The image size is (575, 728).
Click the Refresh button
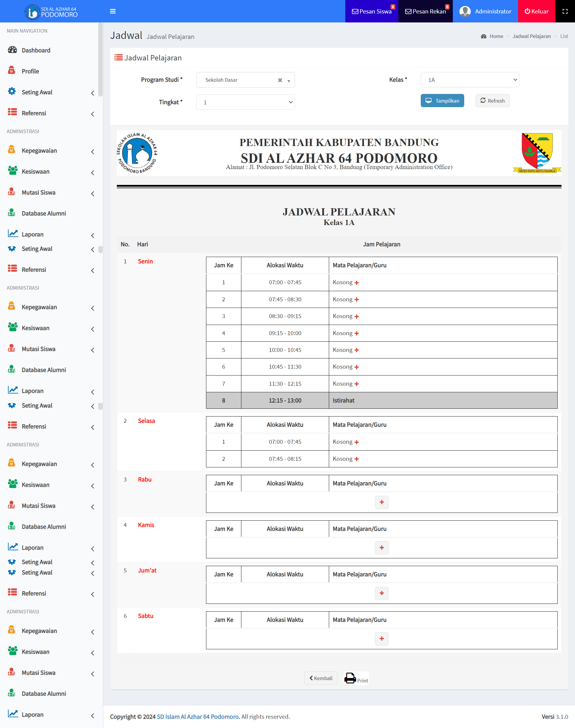coord(492,101)
